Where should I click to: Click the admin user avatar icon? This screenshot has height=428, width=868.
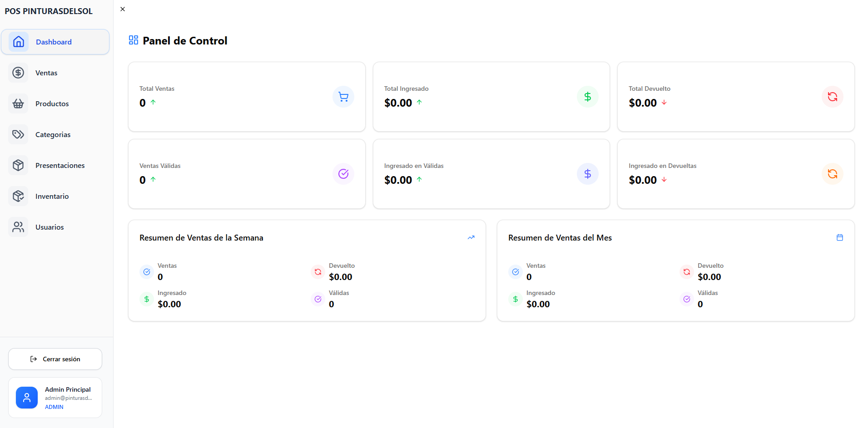click(x=27, y=398)
